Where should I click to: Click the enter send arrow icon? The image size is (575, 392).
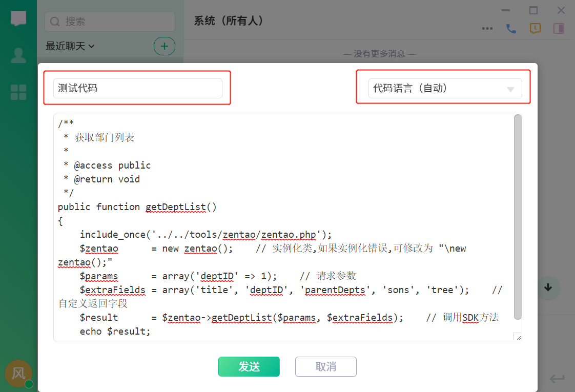[557, 379]
